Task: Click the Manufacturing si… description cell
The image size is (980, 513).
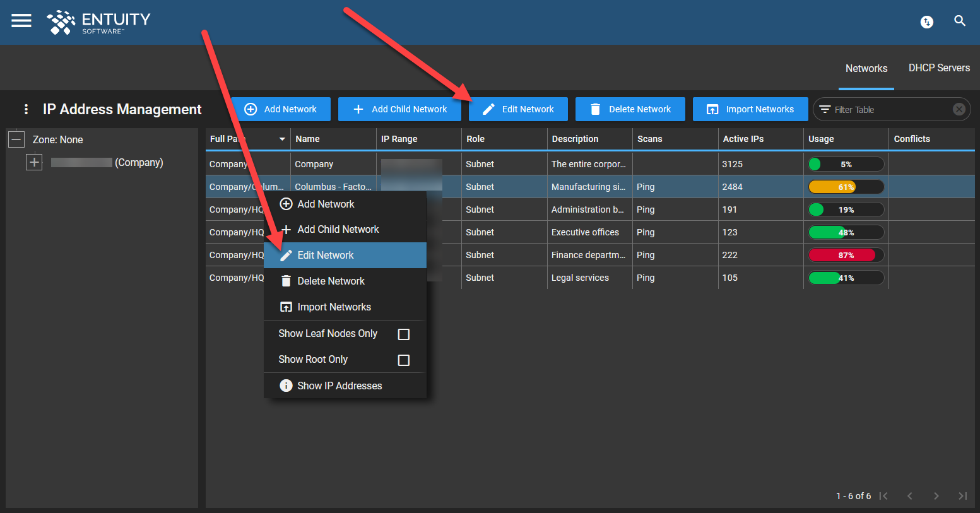Action: point(589,187)
